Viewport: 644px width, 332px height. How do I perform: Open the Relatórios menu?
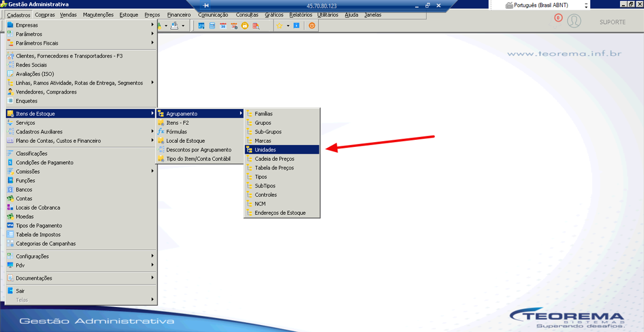tap(301, 15)
